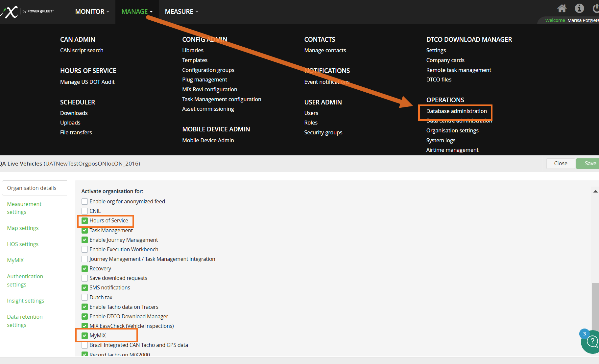
Task: Expand the MONITOR dropdown menu
Action: (92, 11)
